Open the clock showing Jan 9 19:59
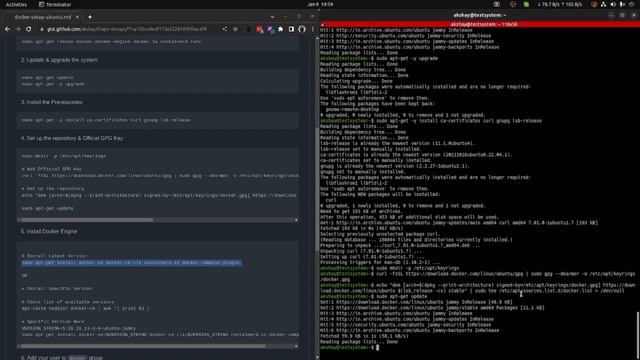This screenshot has width=640, height=360. click(320, 4)
